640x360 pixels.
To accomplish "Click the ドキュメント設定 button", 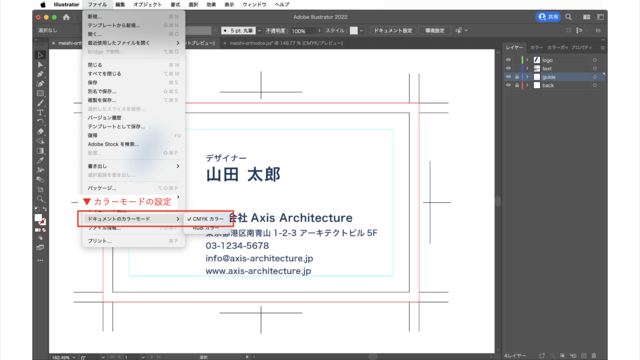I will point(393,31).
